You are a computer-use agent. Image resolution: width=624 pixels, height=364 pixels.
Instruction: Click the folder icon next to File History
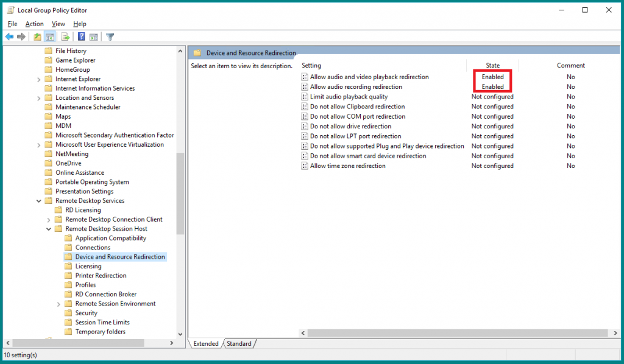click(49, 51)
